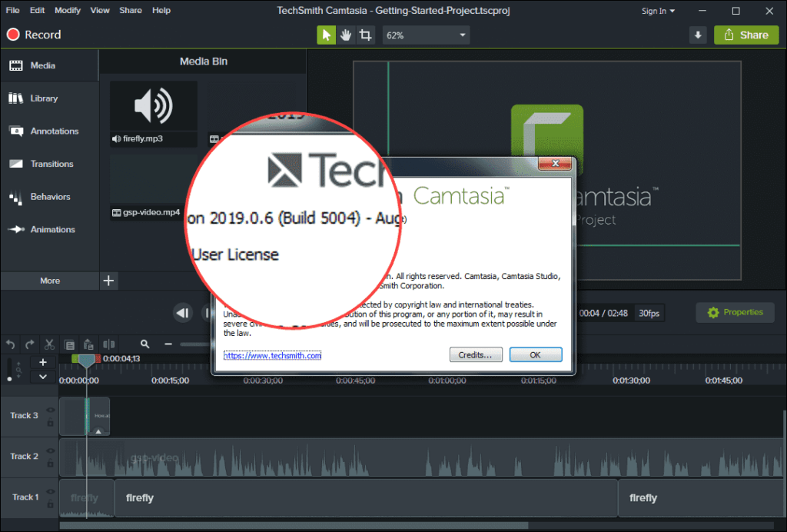Select the firefly.mp3 audio thumbnail

(154, 114)
